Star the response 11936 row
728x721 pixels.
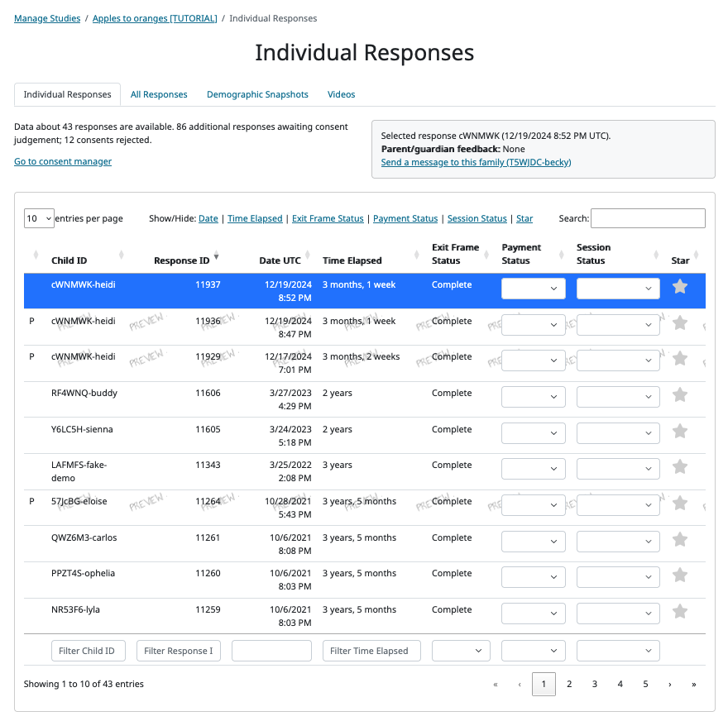pyautogui.click(x=680, y=322)
